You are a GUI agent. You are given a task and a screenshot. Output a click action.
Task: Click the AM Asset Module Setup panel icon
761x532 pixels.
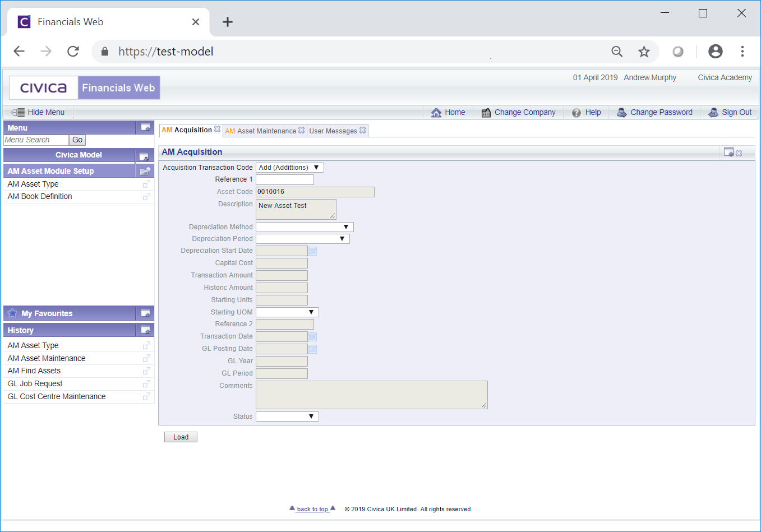(145, 171)
